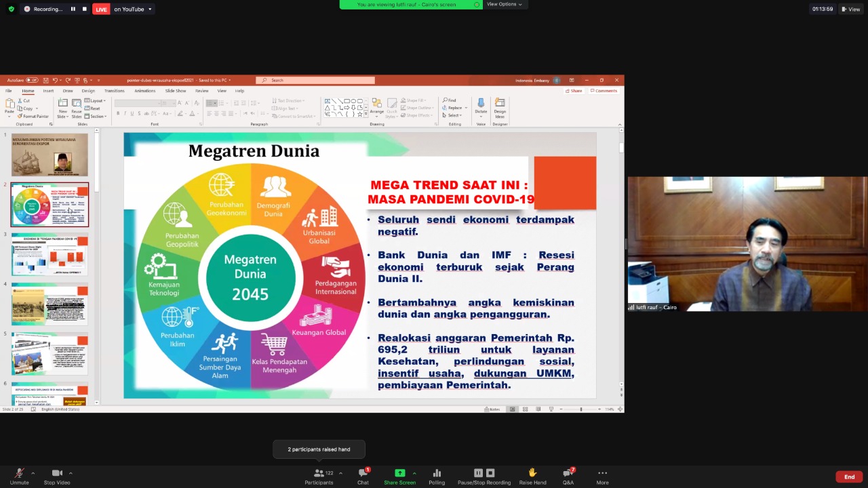Screen dimensions: 868x488
Task: Click the Reuse Slides icon
Action: pyautogui.click(x=76, y=107)
